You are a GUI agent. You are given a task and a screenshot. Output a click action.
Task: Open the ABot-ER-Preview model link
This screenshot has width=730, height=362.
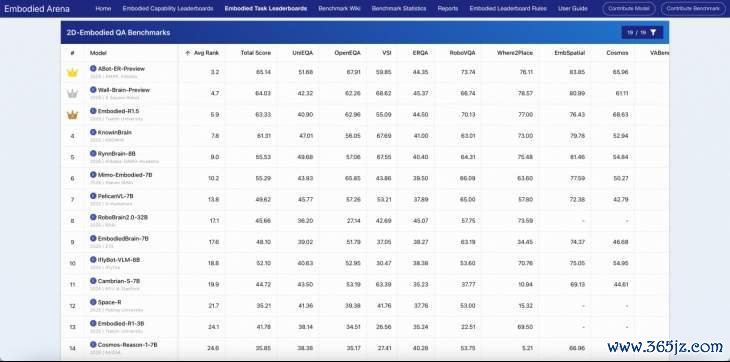click(x=122, y=68)
